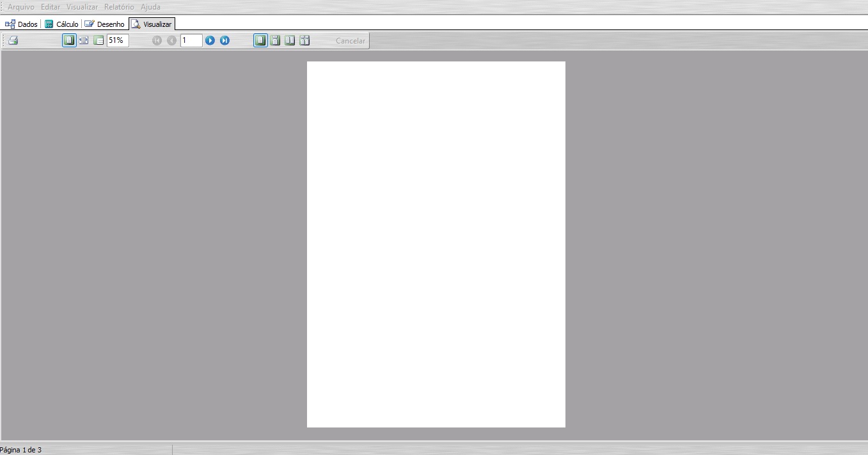
Task: Jump to the last page
Action: point(225,40)
